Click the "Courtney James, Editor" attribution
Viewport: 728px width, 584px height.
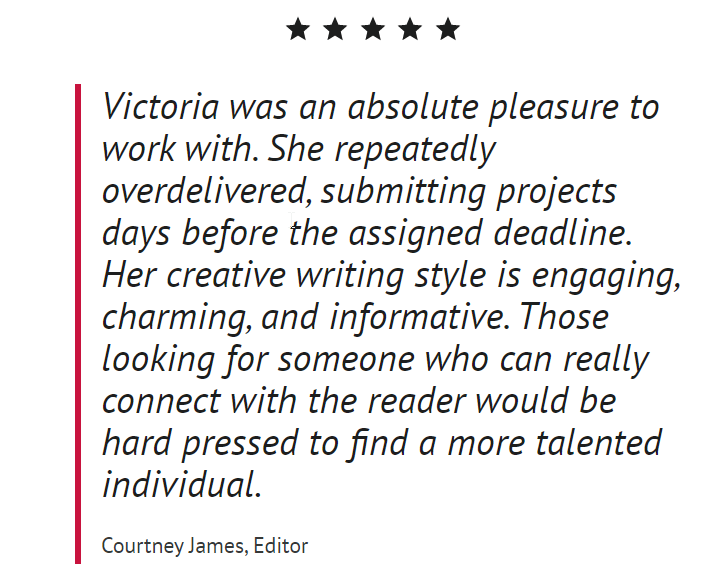click(204, 546)
